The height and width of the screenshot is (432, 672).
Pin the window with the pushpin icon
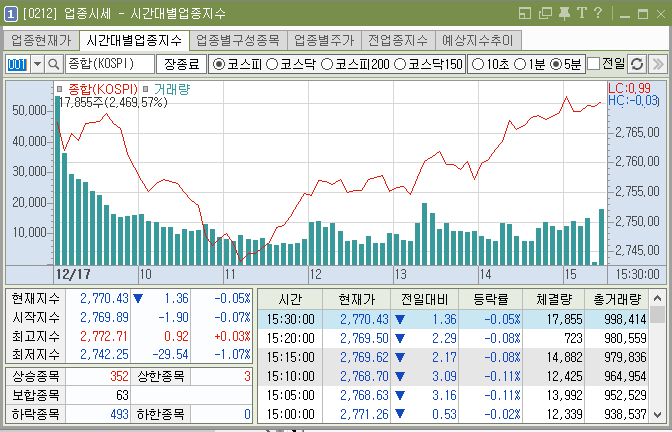[x=564, y=14]
